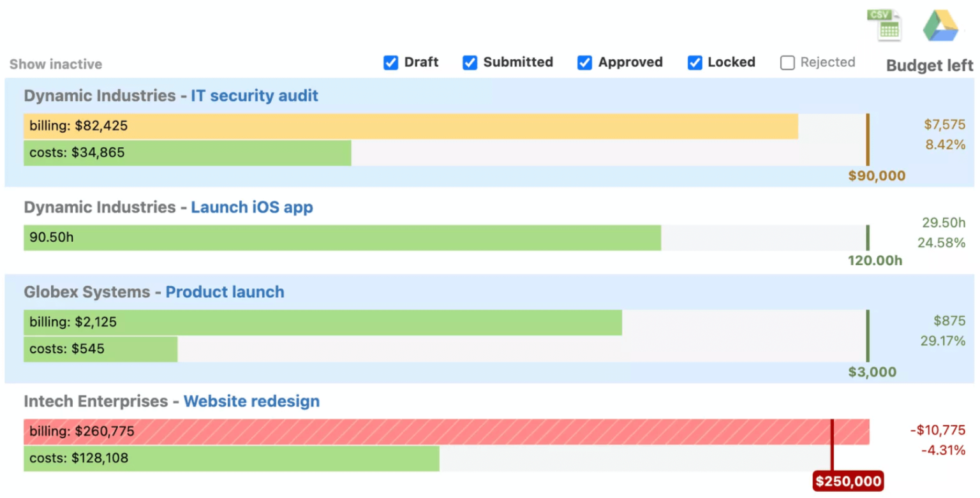The image size is (980, 498).
Task: Uncheck the Draft checkbox
Action: coord(391,62)
